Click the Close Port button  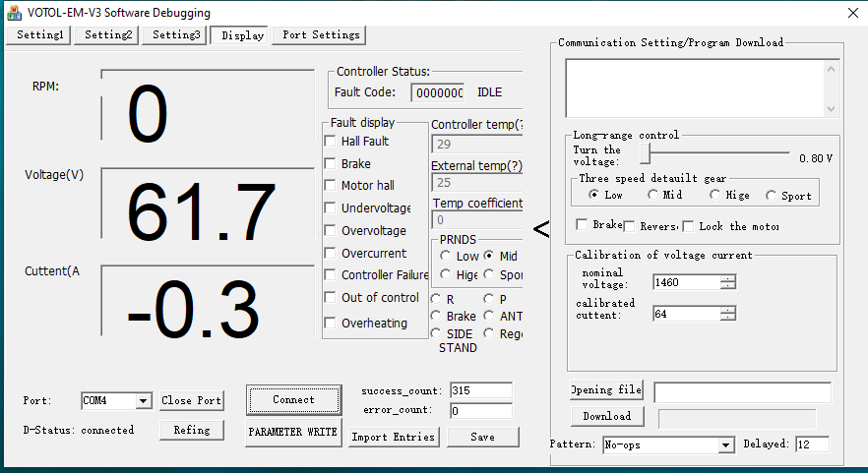tap(191, 400)
